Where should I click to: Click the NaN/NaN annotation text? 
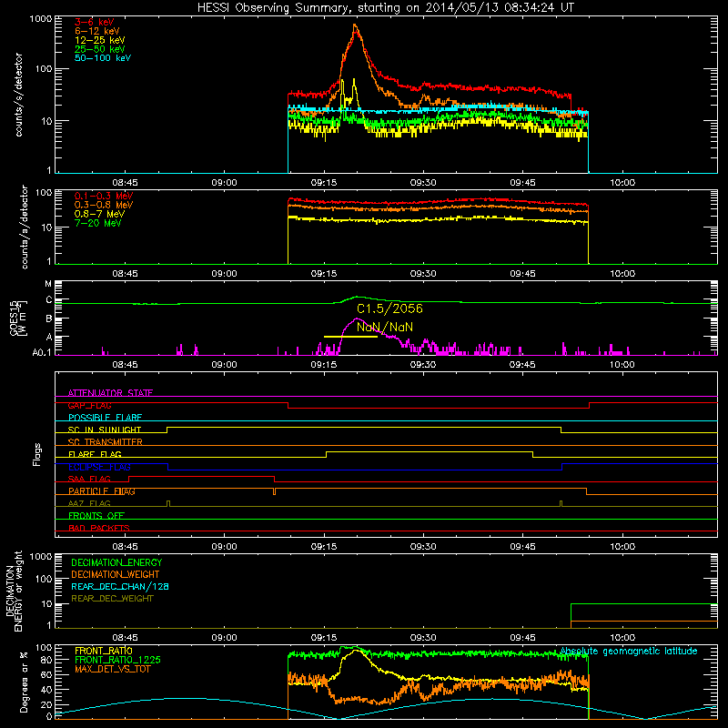(384, 327)
